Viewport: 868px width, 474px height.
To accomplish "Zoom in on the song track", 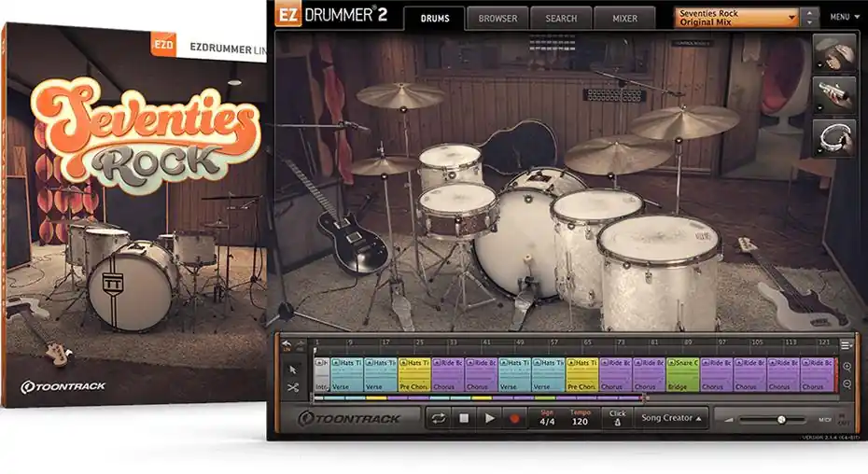I will tap(847, 367).
